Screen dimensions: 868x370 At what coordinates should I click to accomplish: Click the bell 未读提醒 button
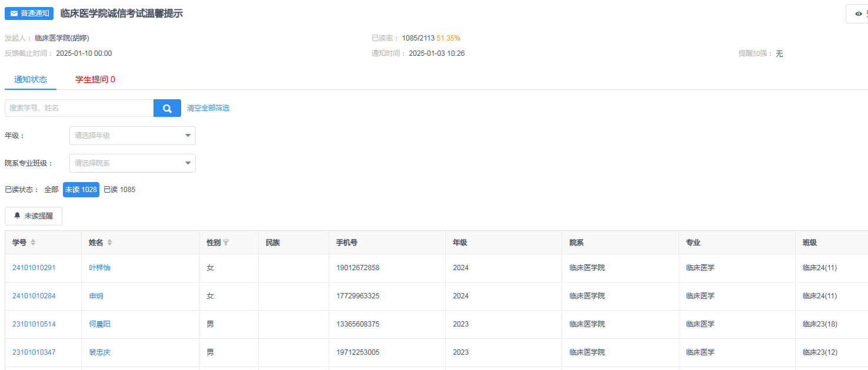click(34, 216)
